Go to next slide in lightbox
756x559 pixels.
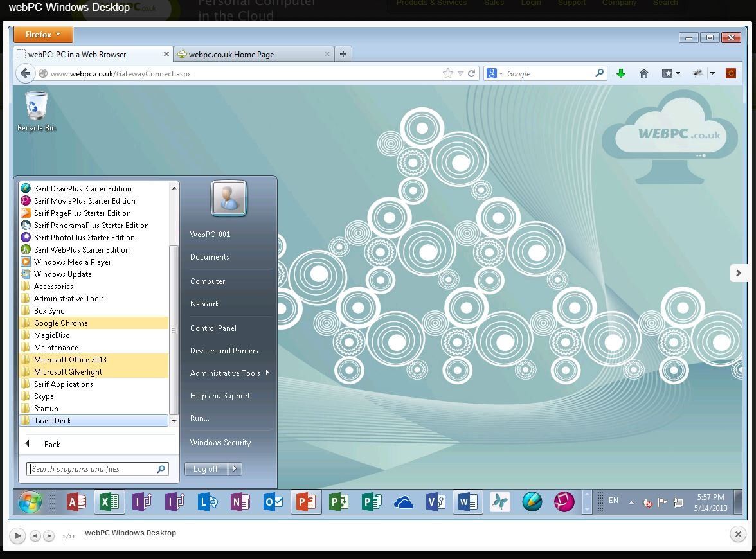coord(738,273)
